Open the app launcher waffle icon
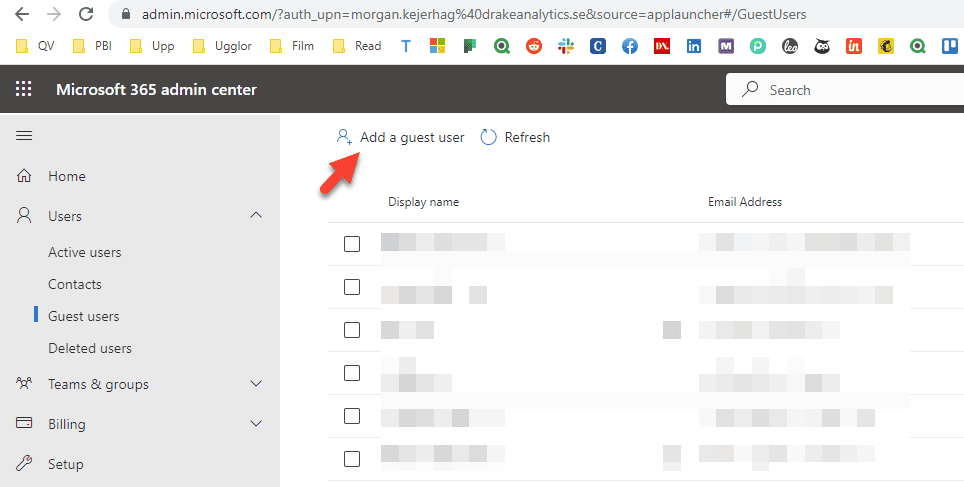The image size is (964, 487). point(23,89)
